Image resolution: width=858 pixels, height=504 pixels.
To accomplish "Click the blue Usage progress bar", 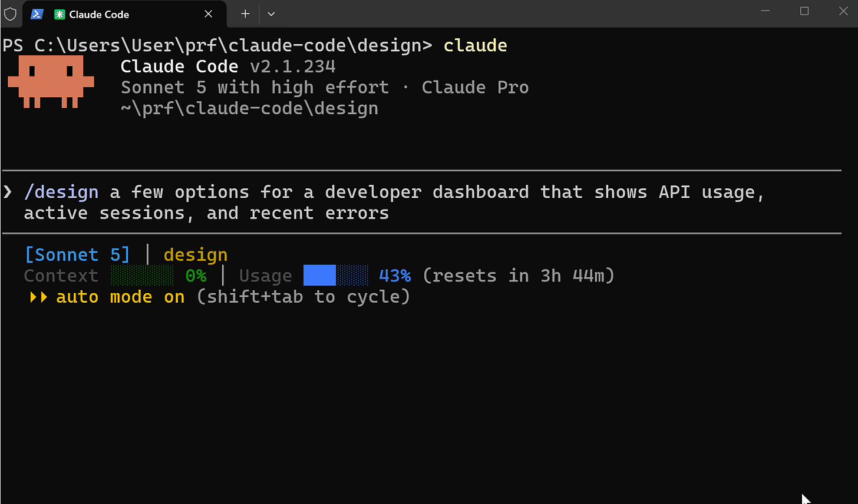I will click(x=336, y=276).
